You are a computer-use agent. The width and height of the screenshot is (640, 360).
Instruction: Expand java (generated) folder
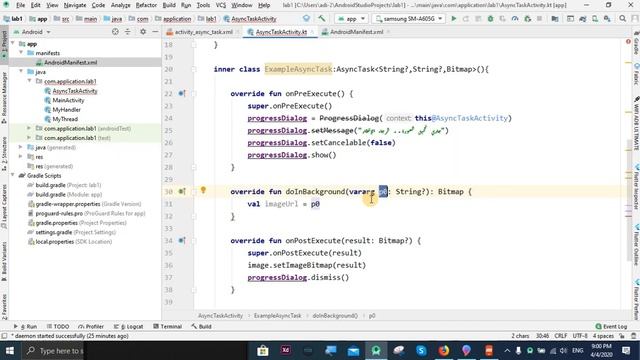pos(21,147)
